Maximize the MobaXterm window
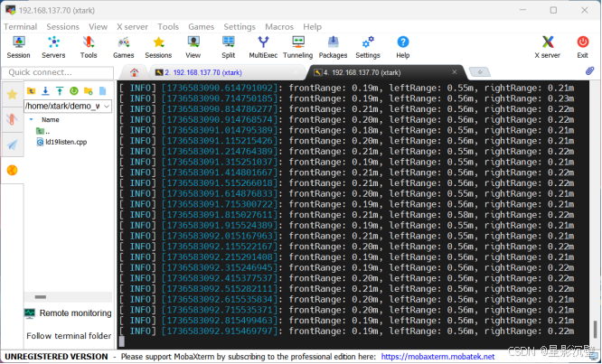 (x=553, y=10)
